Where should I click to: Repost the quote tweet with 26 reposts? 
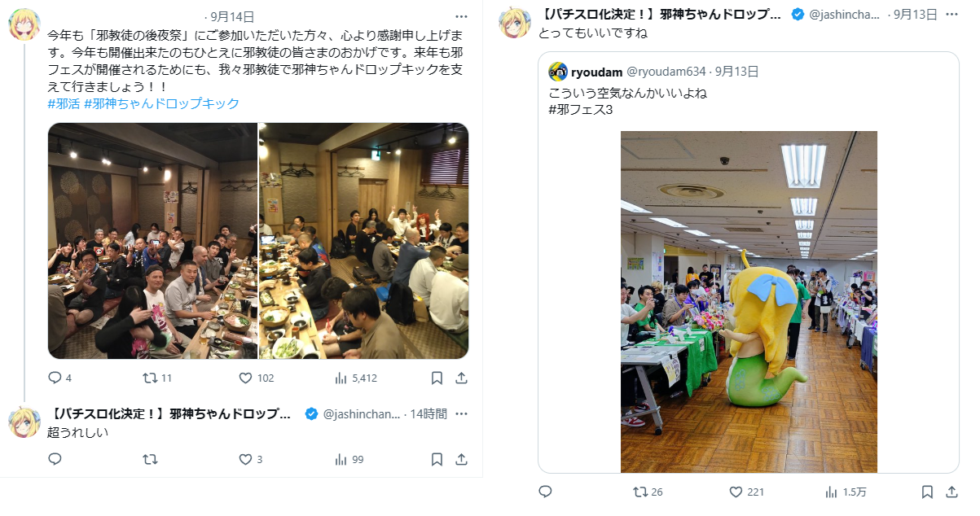pos(641,492)
